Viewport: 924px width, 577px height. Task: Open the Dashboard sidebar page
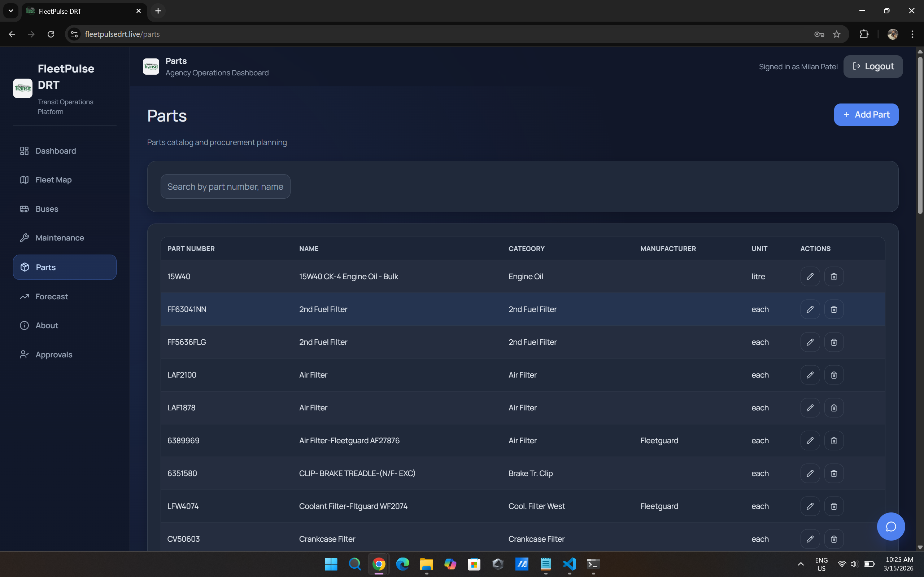[x=56, y=151]
